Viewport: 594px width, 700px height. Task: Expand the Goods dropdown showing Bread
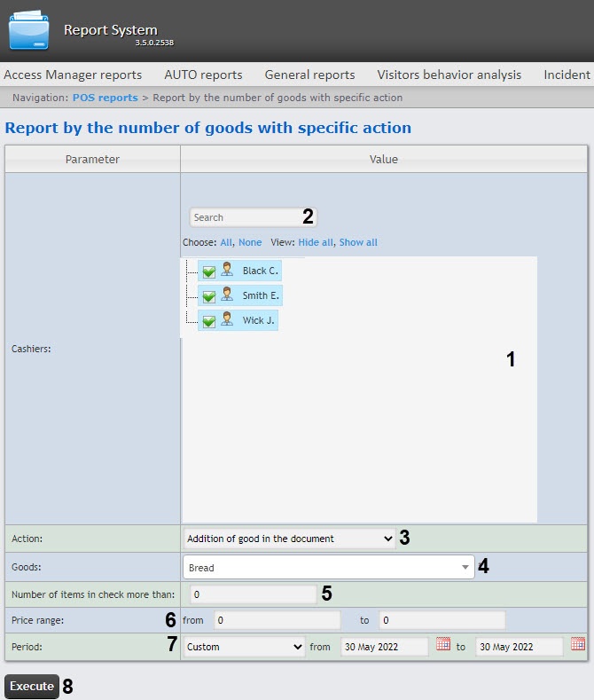[329, 568]
